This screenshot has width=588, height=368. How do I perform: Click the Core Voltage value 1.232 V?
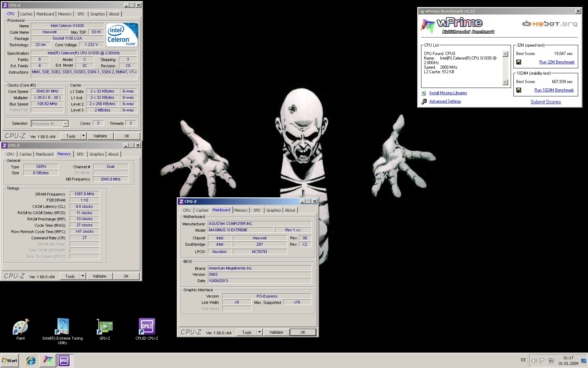coord(91,45)
